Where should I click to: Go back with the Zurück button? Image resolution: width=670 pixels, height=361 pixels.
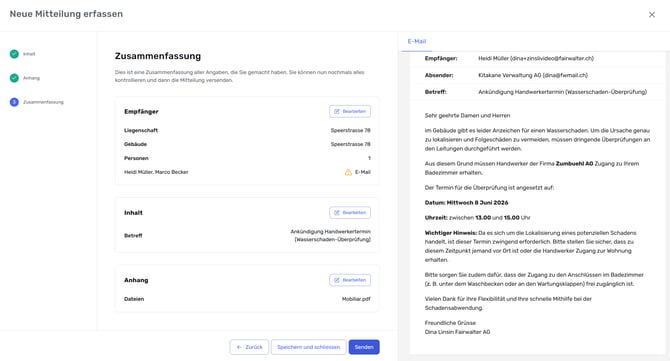pos(249,347)
